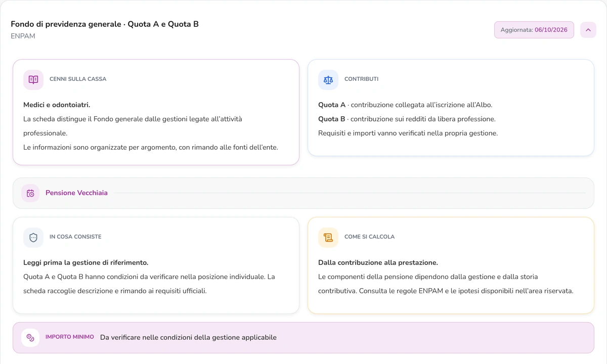Image resolution: width=607 pixels, height=364 pixels.
Task: Select the Pensione Vecchiaia section heading
Action: coord(76,193)
